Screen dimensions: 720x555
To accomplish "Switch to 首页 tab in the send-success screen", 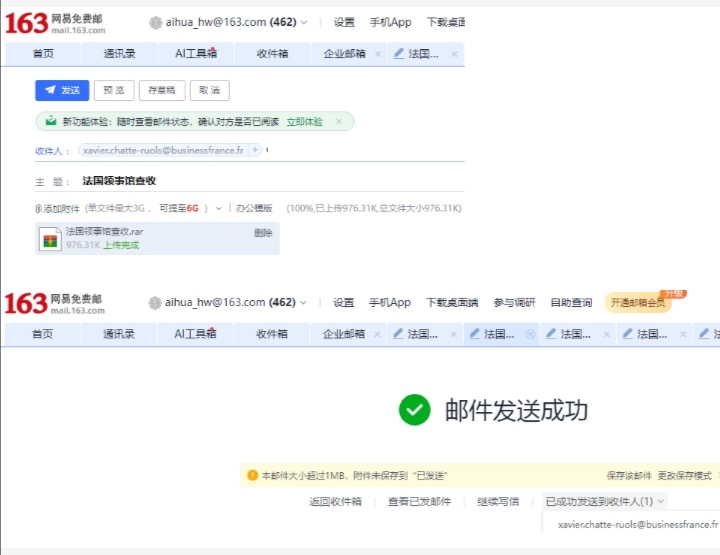I will coord(42,334).
